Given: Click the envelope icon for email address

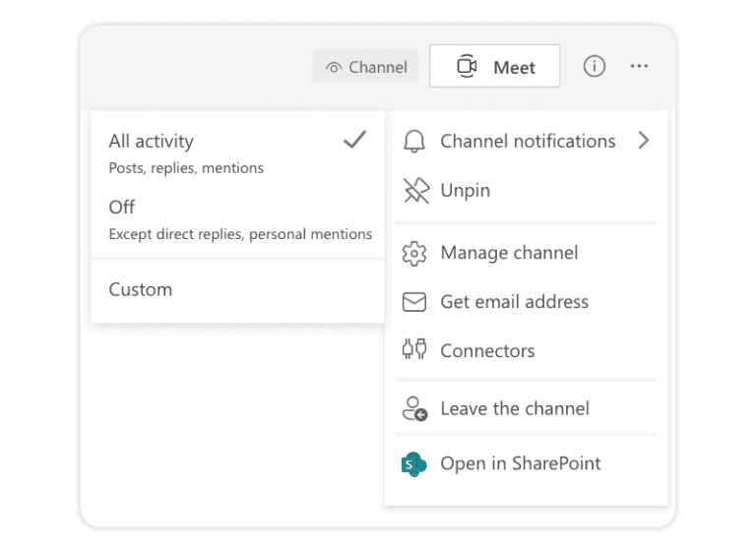Looking at the screenshot, I should [x=414, y=302].
